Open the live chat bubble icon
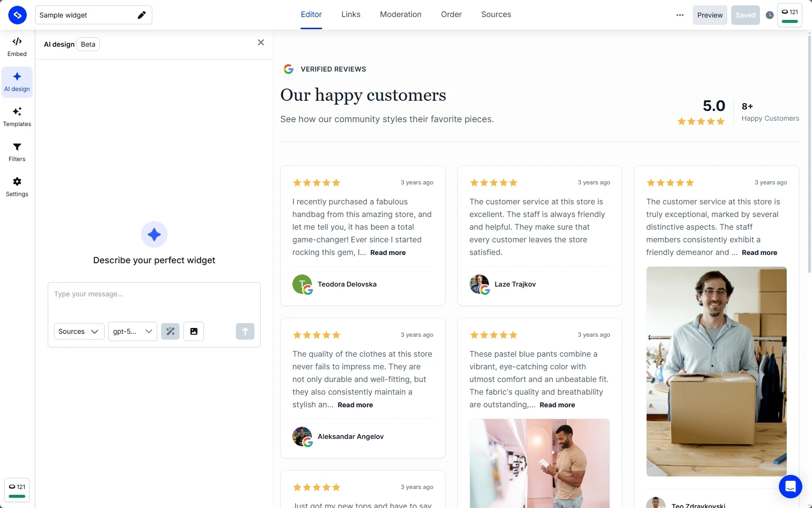The width and height of the screenshot is (812, 508). click(x=791, y=487)
